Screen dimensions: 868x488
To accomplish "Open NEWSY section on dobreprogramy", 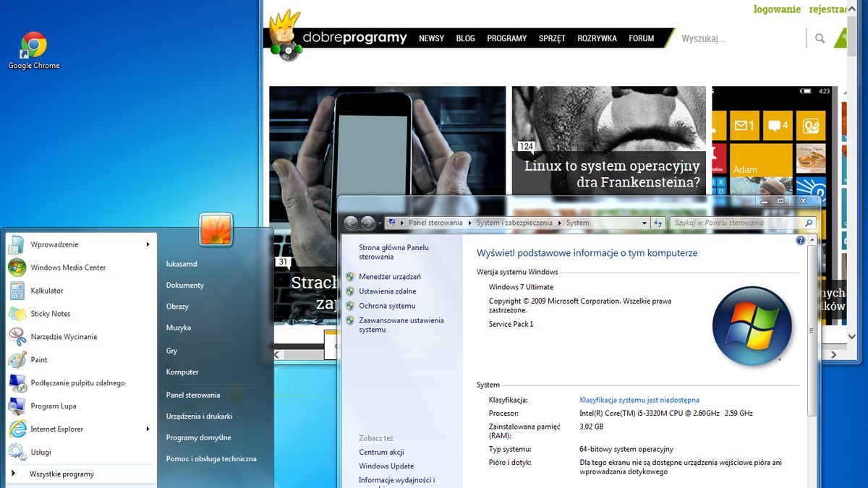I will 432,38.
